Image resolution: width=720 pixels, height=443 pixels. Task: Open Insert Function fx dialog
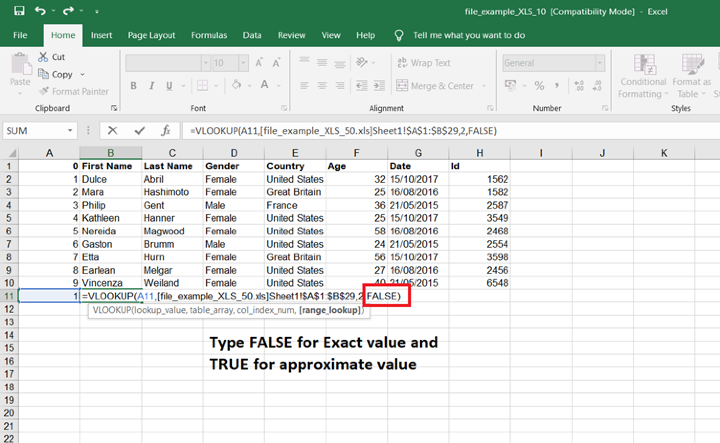pos(164,130)
